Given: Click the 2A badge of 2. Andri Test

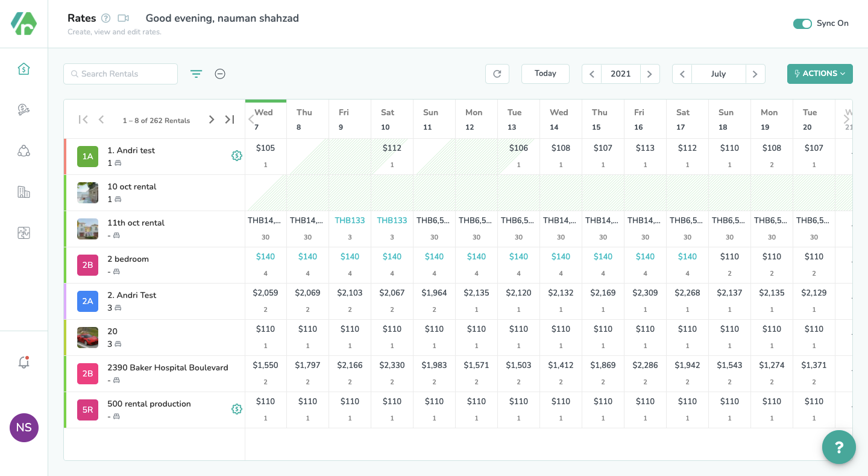Looking at the screenshot, I should (x=87, y=301).
